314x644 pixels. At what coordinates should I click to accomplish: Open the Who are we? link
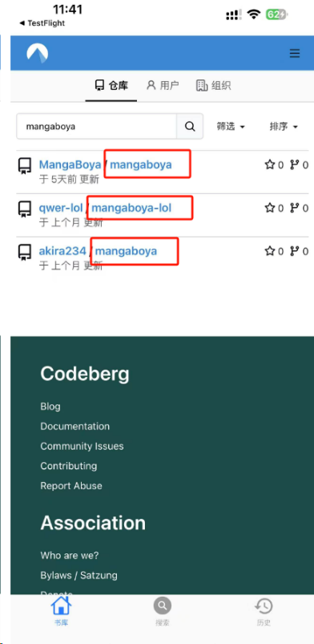pos(70,555)
